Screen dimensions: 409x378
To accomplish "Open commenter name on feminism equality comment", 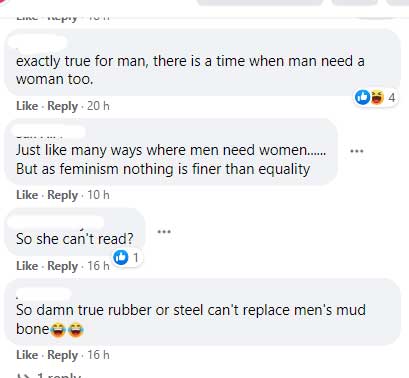I will 50,132.
